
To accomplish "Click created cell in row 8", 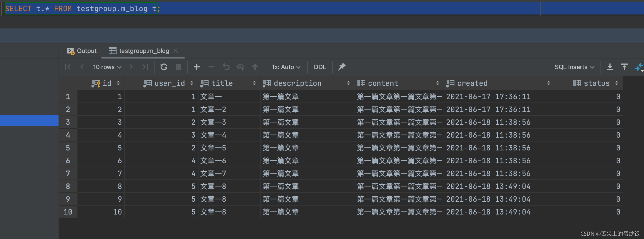I will 500,186.
